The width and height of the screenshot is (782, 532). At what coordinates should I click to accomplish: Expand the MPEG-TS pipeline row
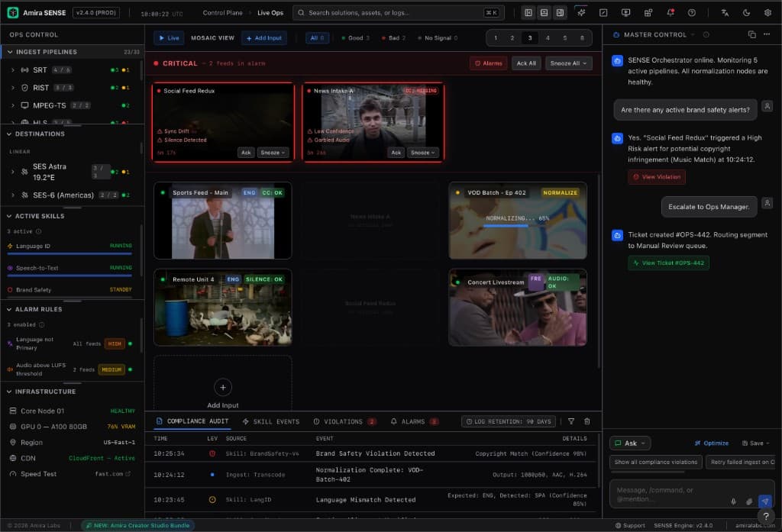click(x=13, y=105)
